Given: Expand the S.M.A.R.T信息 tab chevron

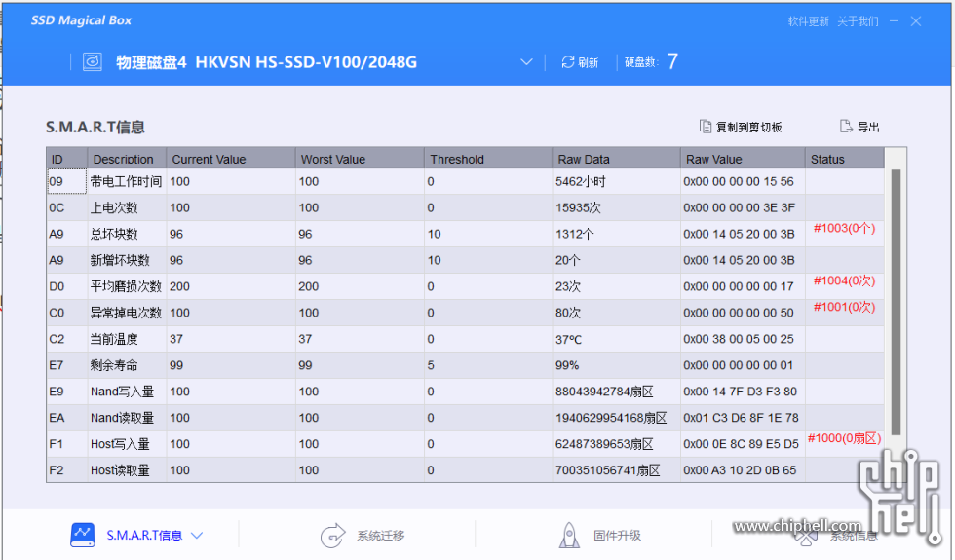Looking at the screenshot, I should pyautogui.click(x=197, y=535).
